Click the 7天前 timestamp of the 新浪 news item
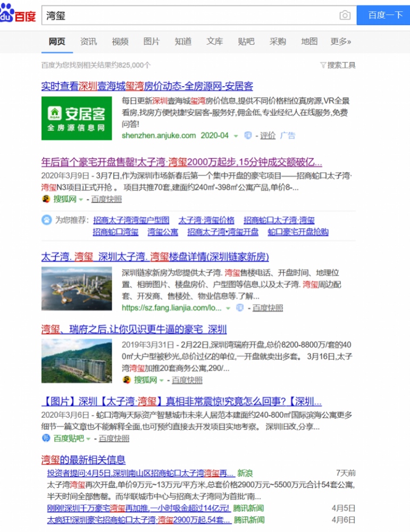The image size is (410, 532). pos(346,473)
